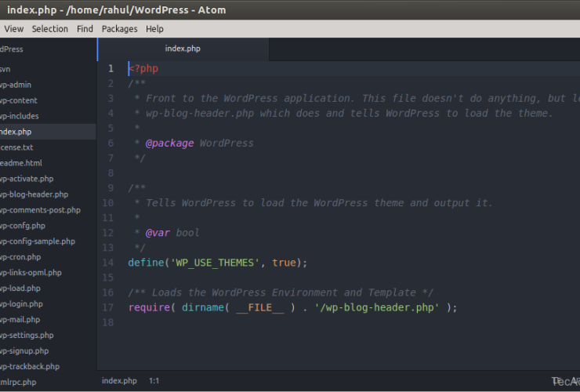580x392 pixels.
Task: Open the Help menu
Action: [x=154, y=29]
